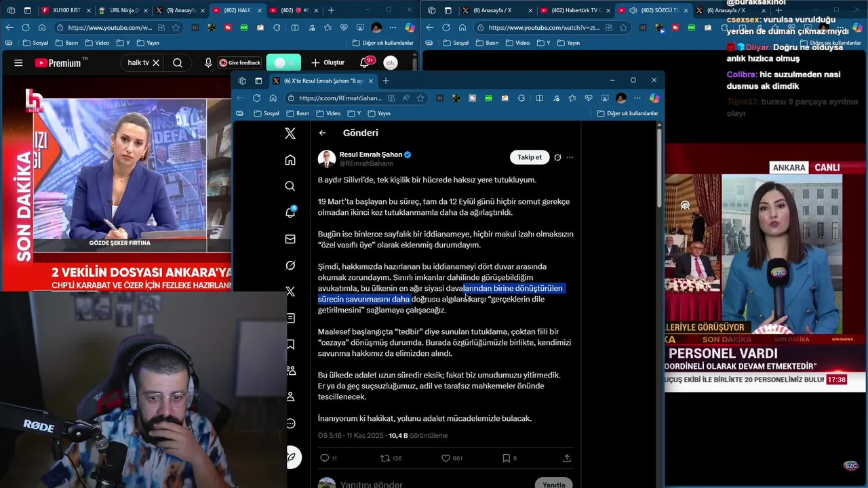Go to X Home in sidebar
868x488 pixels.
290,160
